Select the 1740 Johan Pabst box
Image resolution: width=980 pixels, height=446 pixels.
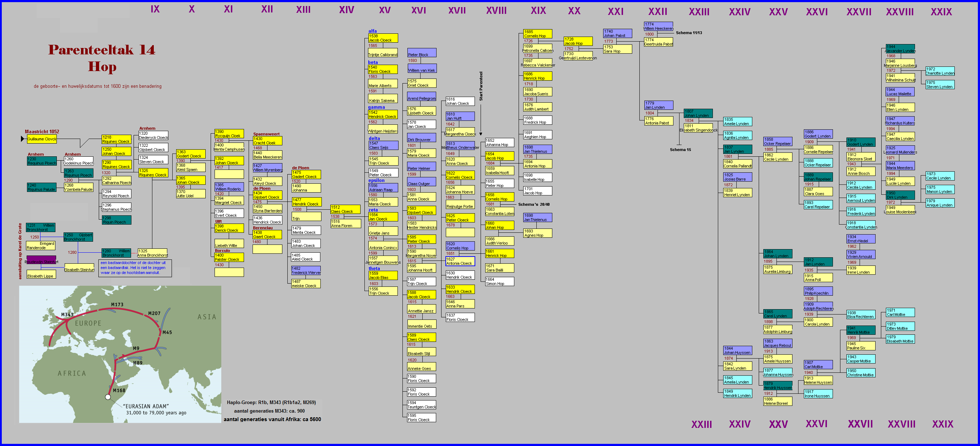tap(617, 33)
